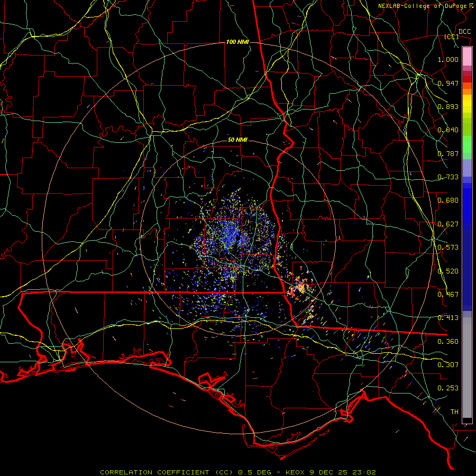Click the 0.840 legend value
This screenshot has width=476, height=476.
(448, 130)
